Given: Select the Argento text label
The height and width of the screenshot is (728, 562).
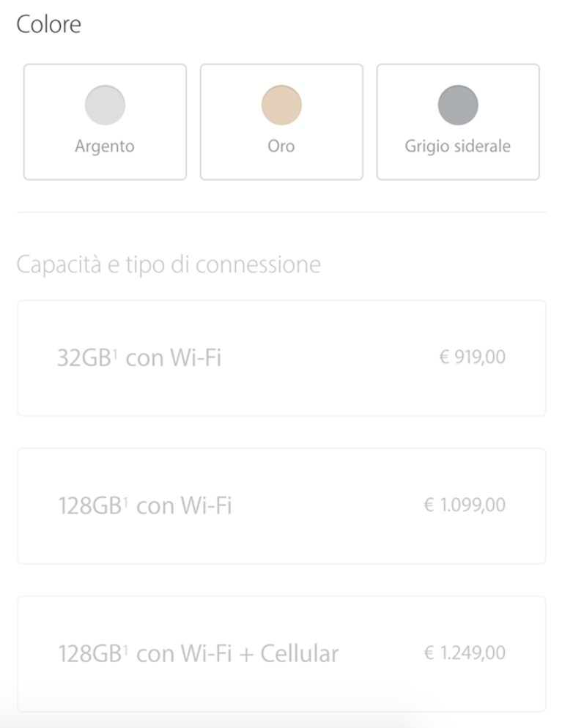Looking at the screenshot, I should pos(105,146).
